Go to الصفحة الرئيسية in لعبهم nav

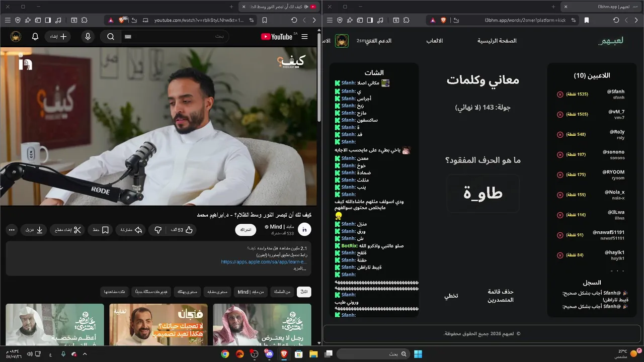(x=497, y=41)
